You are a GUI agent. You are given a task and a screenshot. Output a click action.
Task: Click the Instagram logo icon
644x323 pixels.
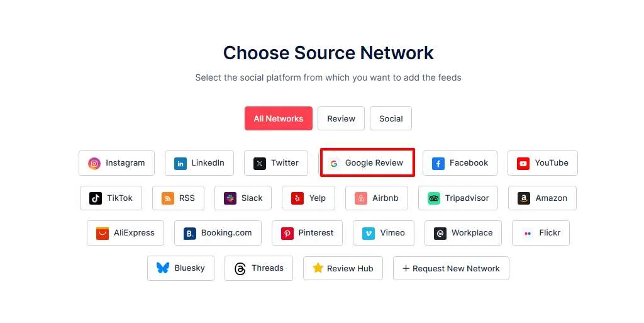(94, 164)
